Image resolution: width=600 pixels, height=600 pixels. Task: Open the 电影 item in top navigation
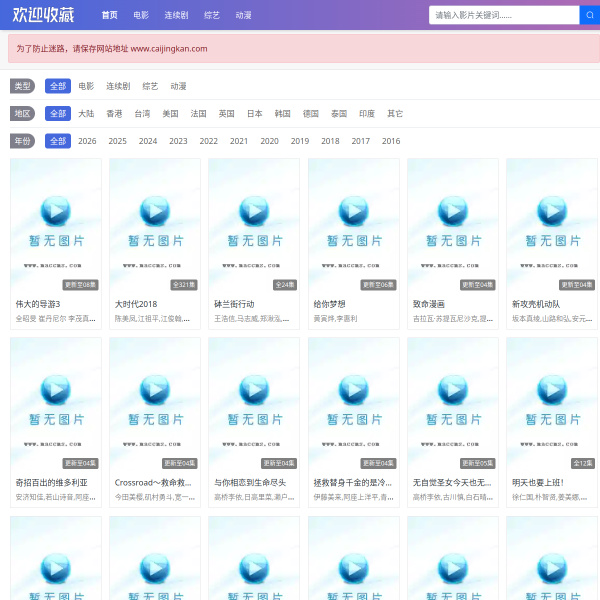(x=141, y=15)
